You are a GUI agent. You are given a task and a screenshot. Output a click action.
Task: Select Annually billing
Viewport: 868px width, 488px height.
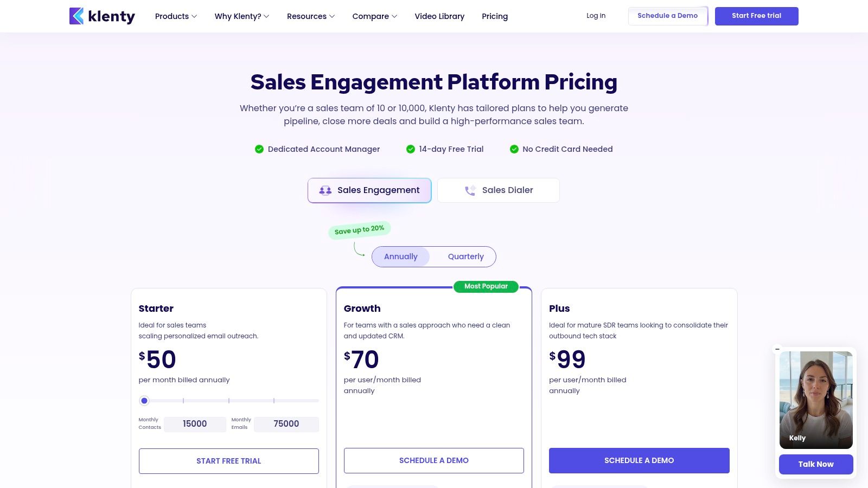coord(401,257)
